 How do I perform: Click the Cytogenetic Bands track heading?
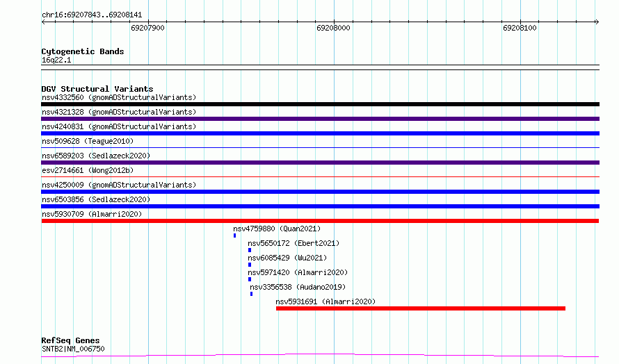(83, 51)
